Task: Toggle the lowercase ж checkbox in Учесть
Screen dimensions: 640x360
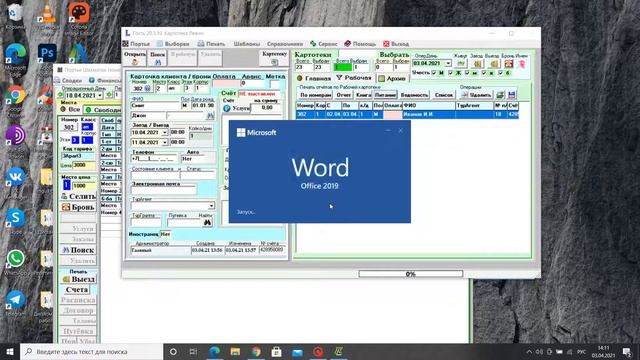Action: [x=484, y=73]
